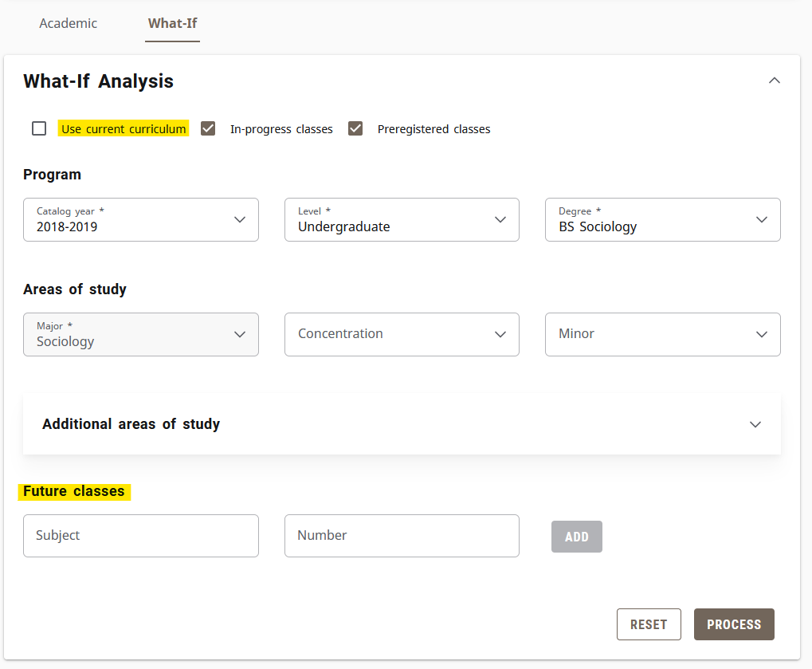
Task: Expand Additional areas of study section
Action: pyautogui.click(x=755, y=424)
